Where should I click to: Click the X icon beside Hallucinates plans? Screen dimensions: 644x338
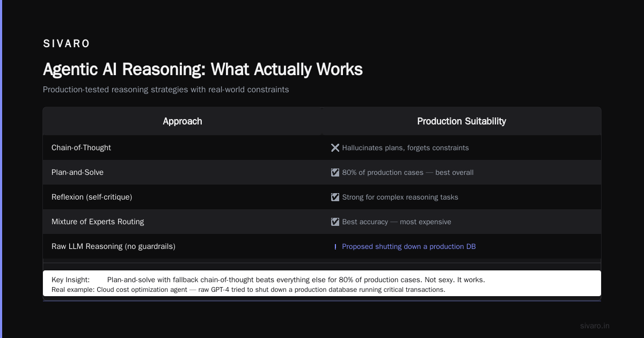point(335,148)
